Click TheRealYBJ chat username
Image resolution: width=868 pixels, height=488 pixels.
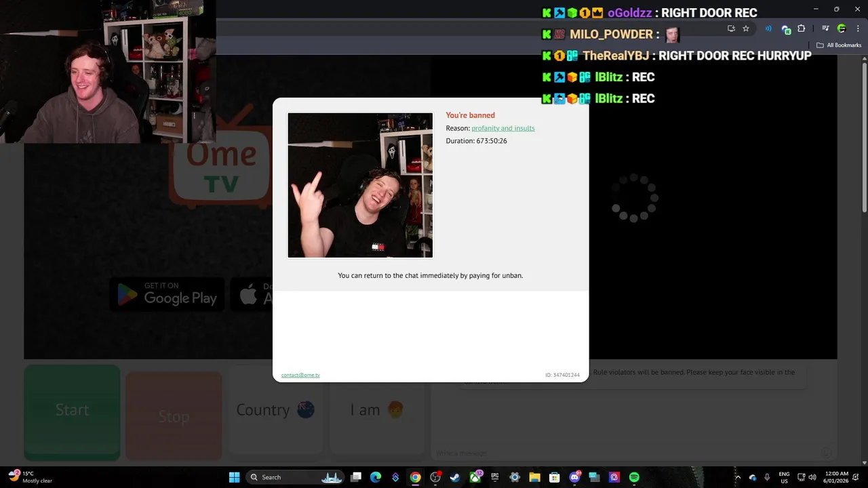click(616, 56)
